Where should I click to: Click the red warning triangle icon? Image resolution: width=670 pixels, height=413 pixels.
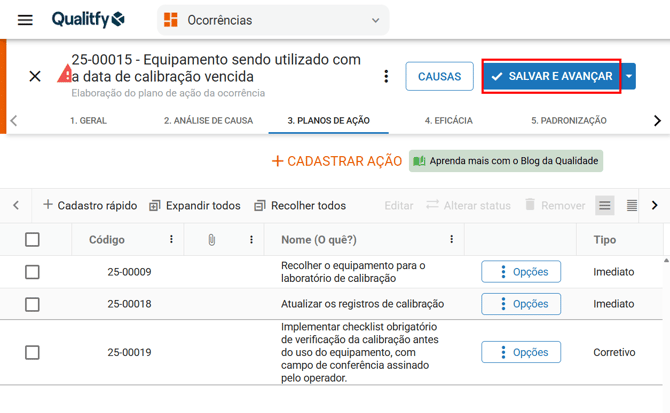coord(65,75)
